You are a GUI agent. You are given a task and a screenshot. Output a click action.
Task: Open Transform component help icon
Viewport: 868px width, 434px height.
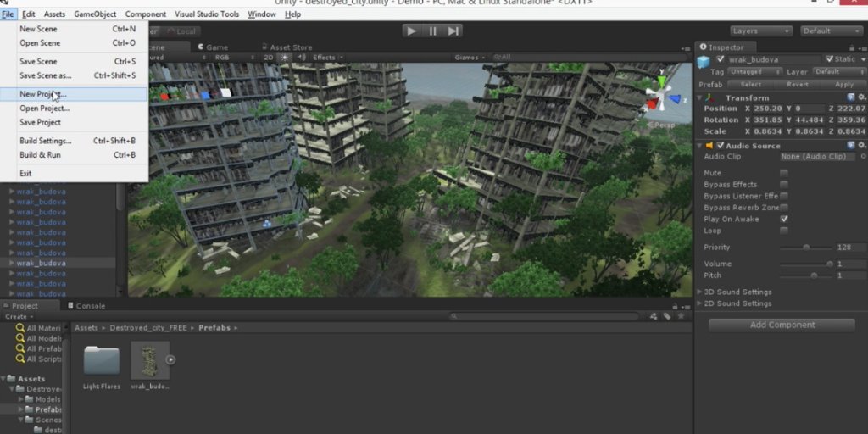[x=851, y=97]
